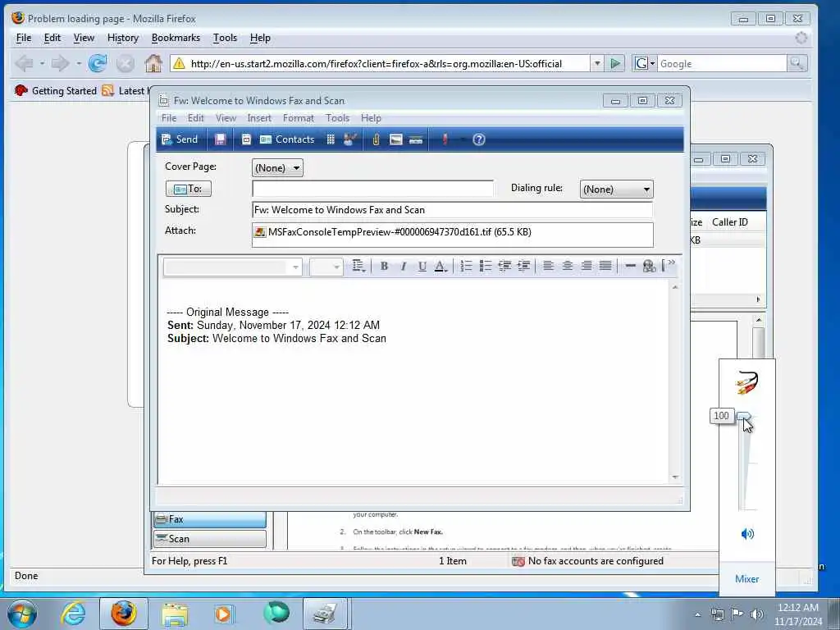840x630 pixels.
Task: Open the Cover Page dropdown
Action: pos(277,167)
